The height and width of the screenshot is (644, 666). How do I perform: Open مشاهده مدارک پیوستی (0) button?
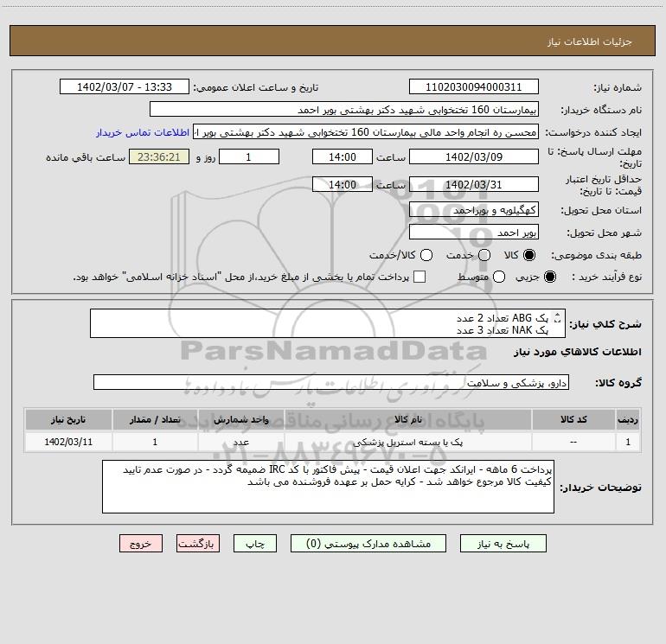368,544
